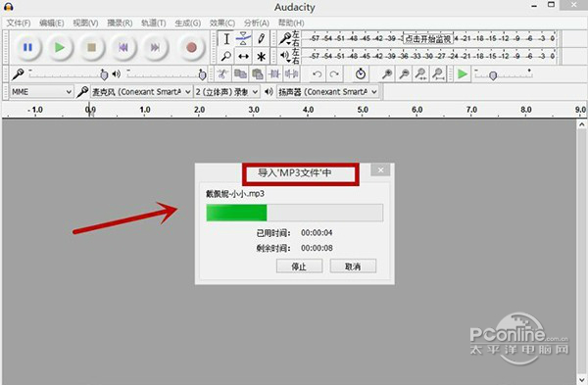Start playback with the large Play button
Screen dimensions: 588x385
(59, 48)
